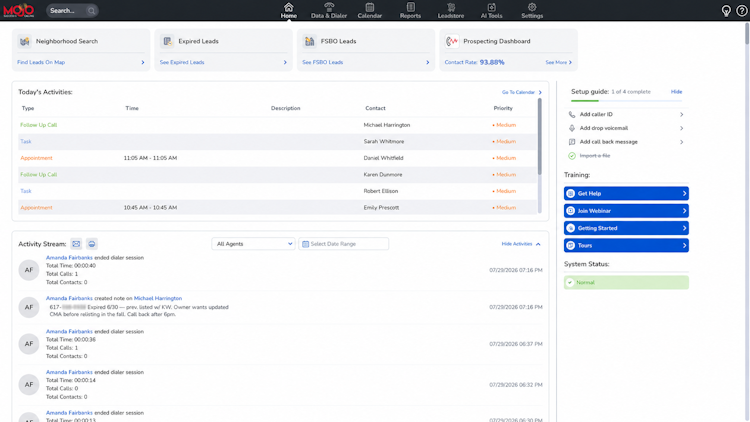Click the Prospecting Dashboard pulse icon
Screen dimensions: 750x422
click(x=452, y=42)
